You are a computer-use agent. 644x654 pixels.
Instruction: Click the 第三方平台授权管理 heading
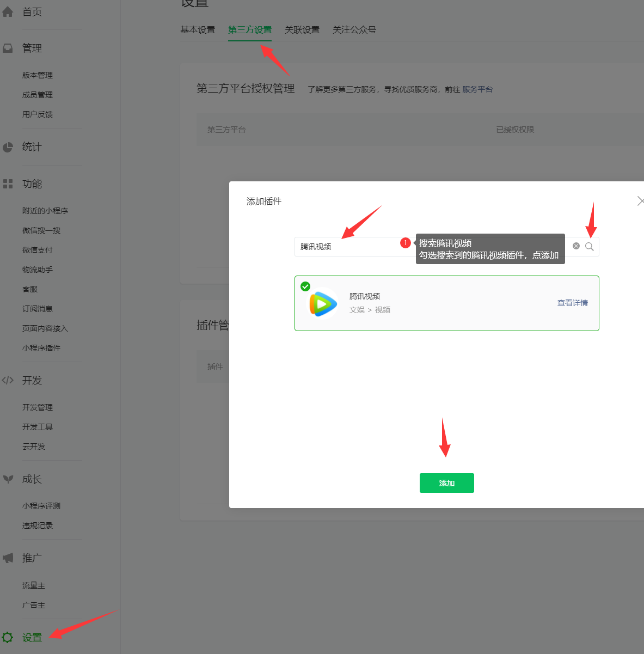click(x=246, y=88)
